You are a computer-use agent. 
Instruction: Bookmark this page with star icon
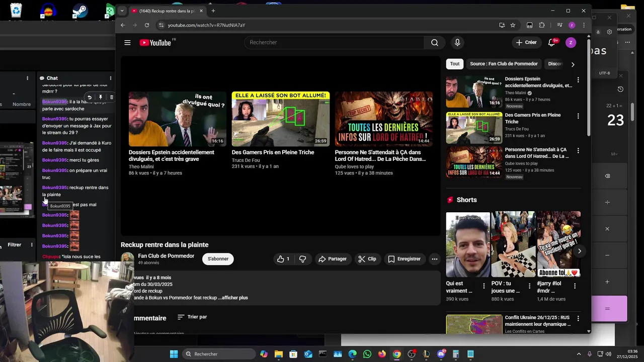coord(513,25)
